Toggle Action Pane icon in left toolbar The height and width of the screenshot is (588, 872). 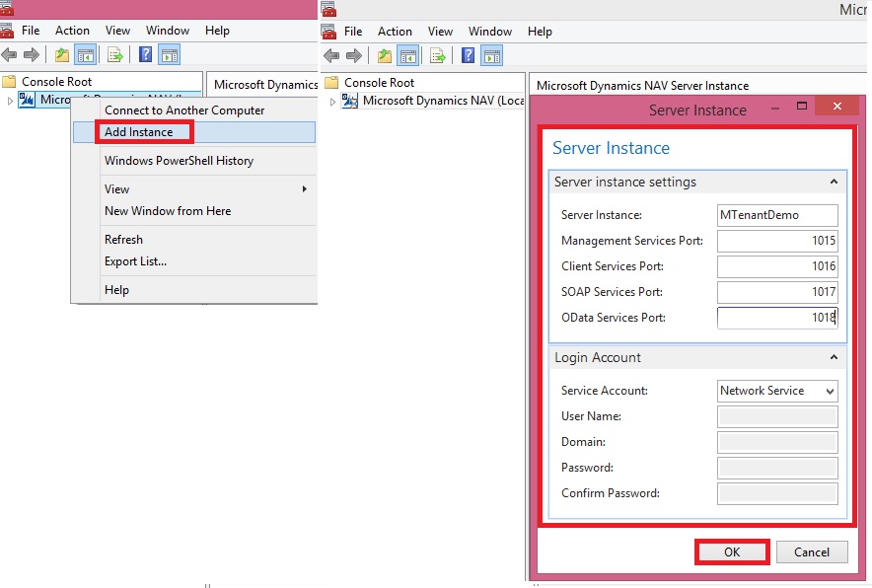(x=170, y=55)
